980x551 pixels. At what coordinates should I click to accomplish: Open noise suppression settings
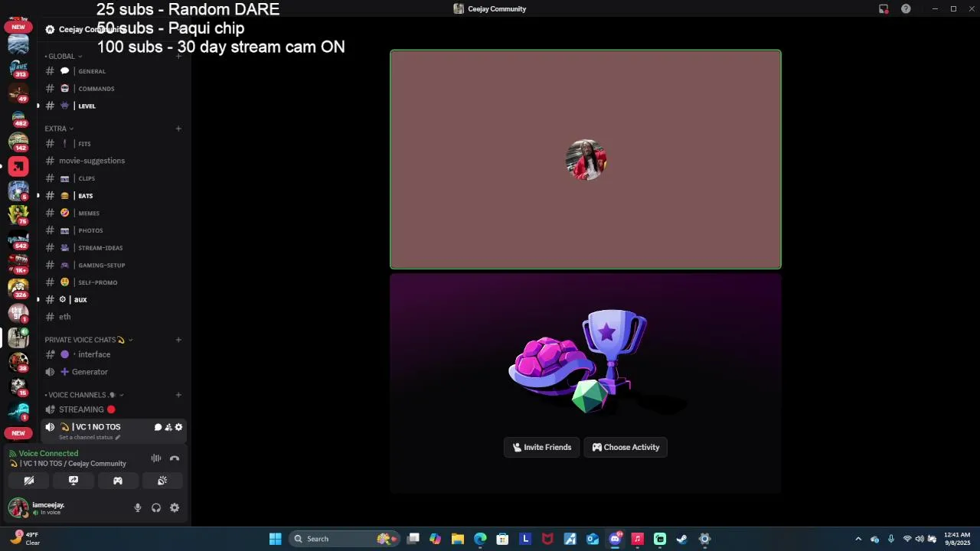156,458
